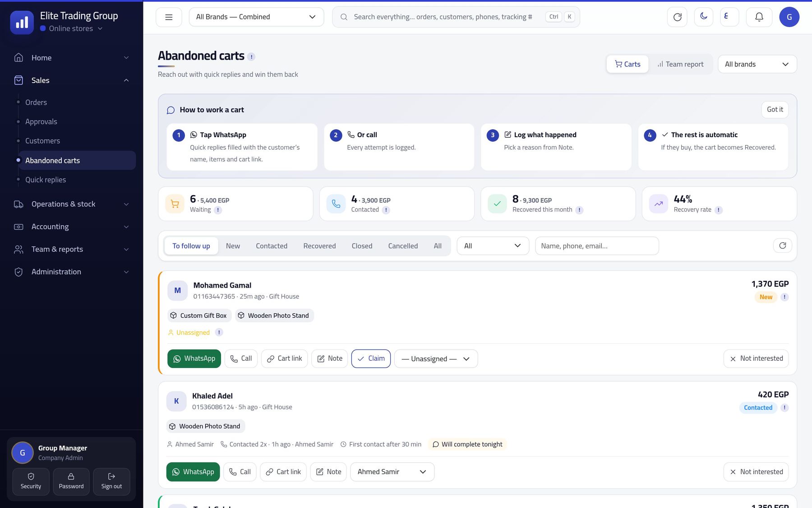
Task: Switch to the Team report view
Action: 680,64
